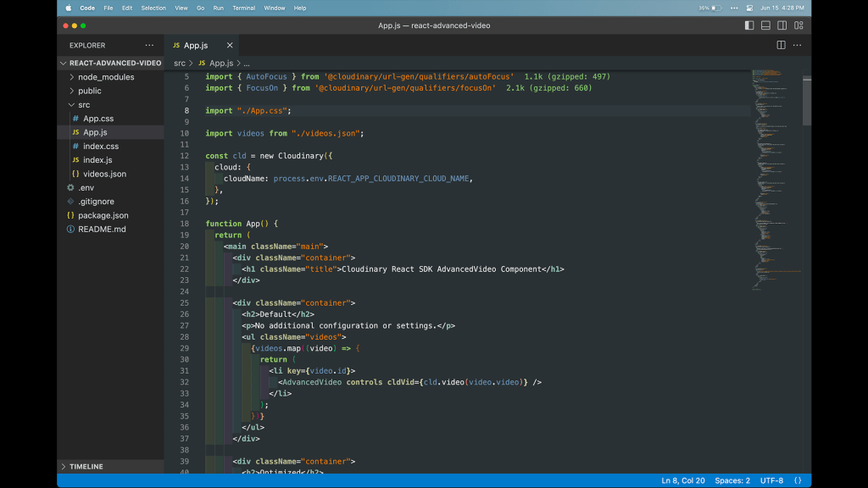Click the language mode braces icon

798,480
